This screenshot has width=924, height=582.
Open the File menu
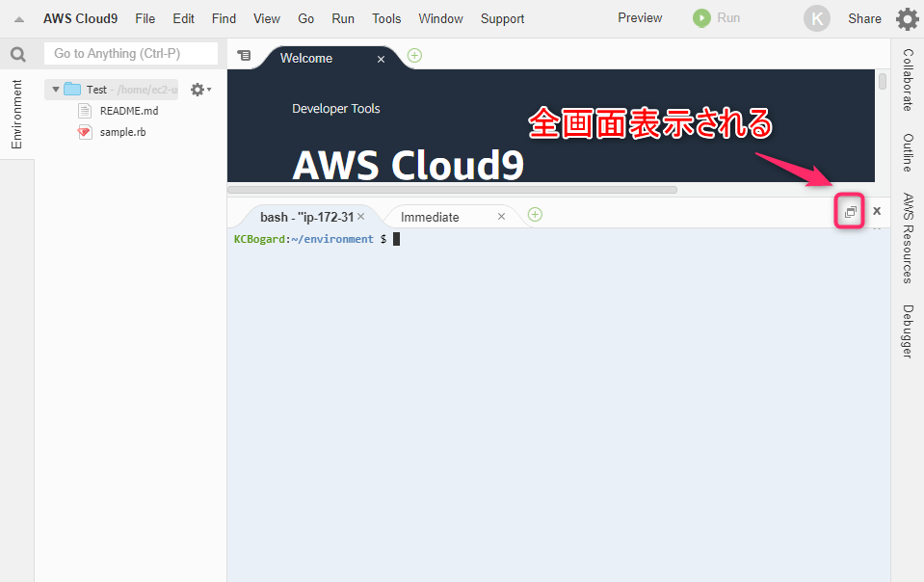click(x=145, y=19)
